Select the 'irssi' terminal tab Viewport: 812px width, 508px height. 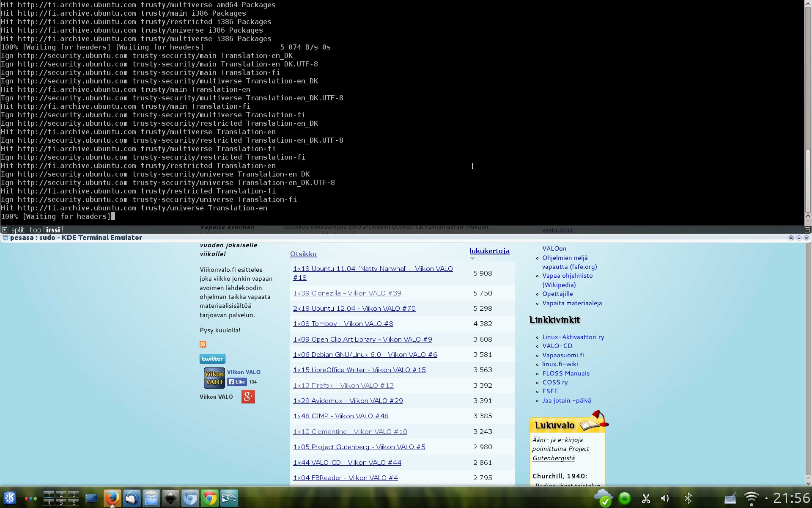(x=53, y=230)
